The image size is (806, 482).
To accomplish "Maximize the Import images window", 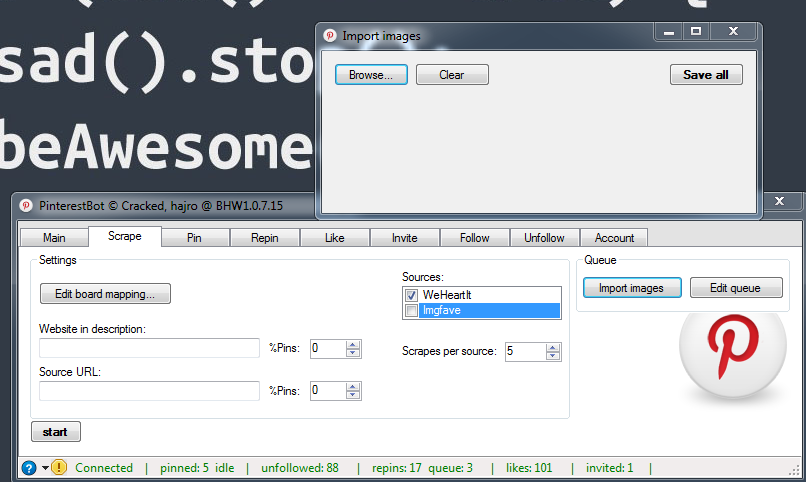I will tap(696, 32).
